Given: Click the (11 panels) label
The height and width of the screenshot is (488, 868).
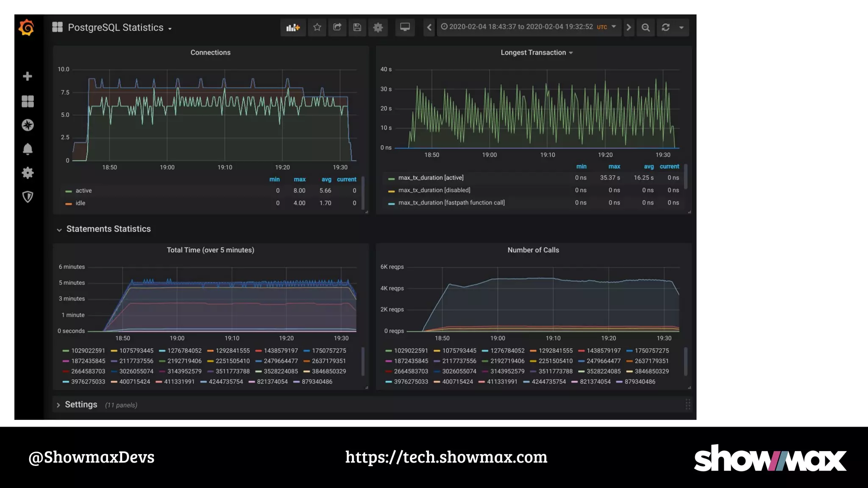Looking at the screenshot, I should pyautogui.click(x=121, y=405).
